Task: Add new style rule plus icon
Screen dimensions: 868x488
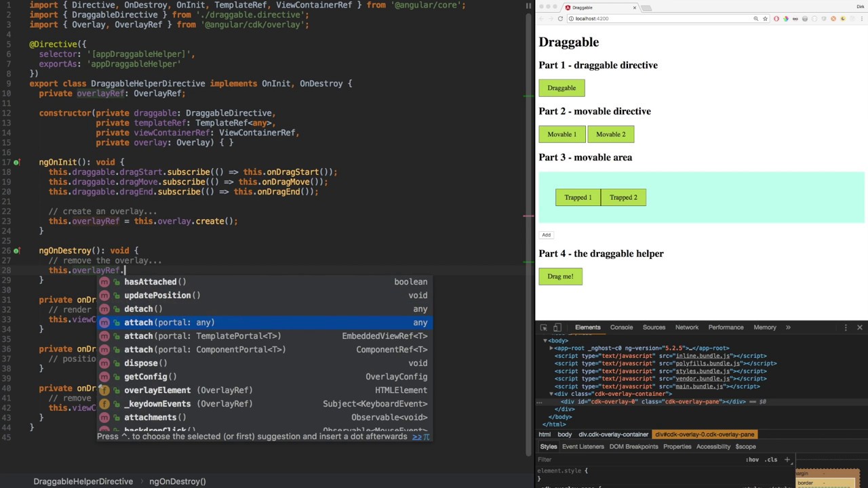Action: click(x=787, y=460)
